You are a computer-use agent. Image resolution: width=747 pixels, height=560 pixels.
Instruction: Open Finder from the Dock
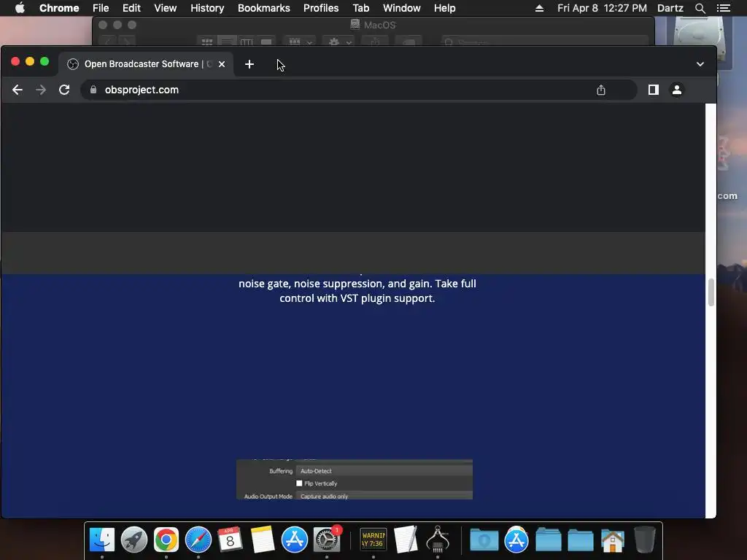102,540
